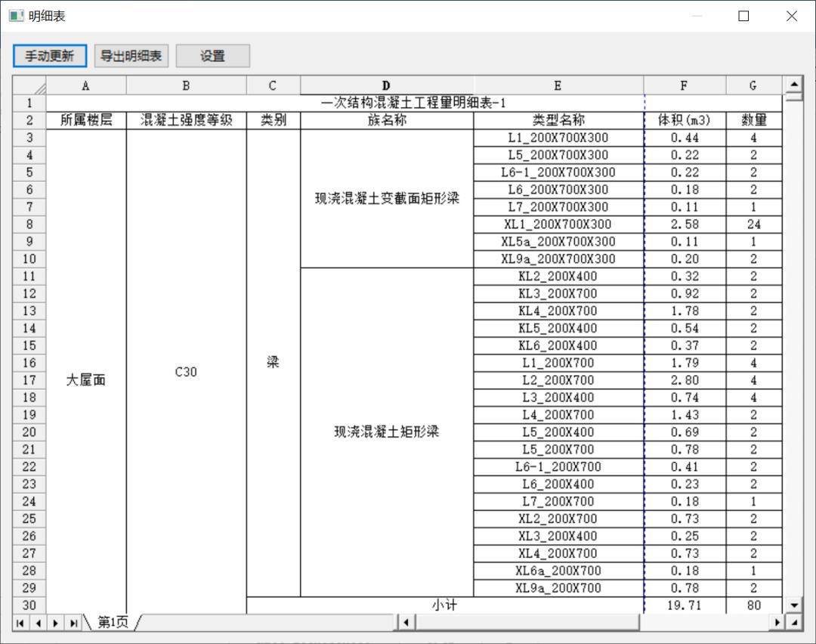Select column E header
The height and width of the screenshot is (644, 816).
point(558,85)
